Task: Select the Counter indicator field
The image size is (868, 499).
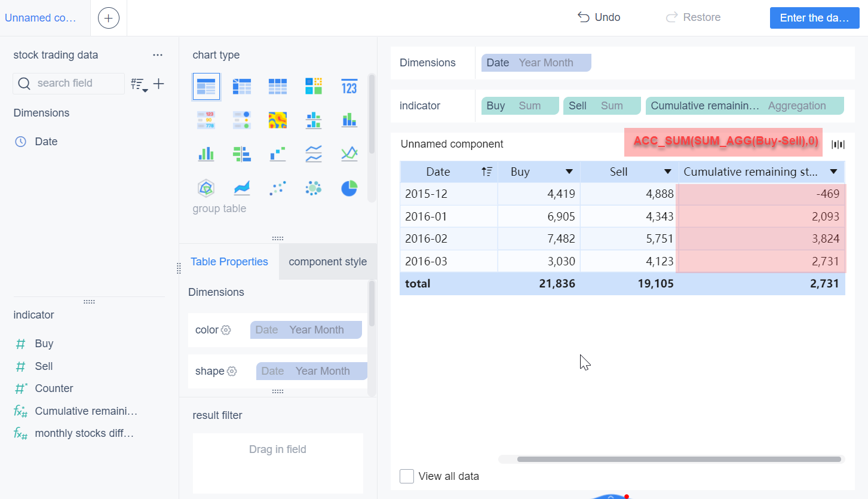Action: 54,388
